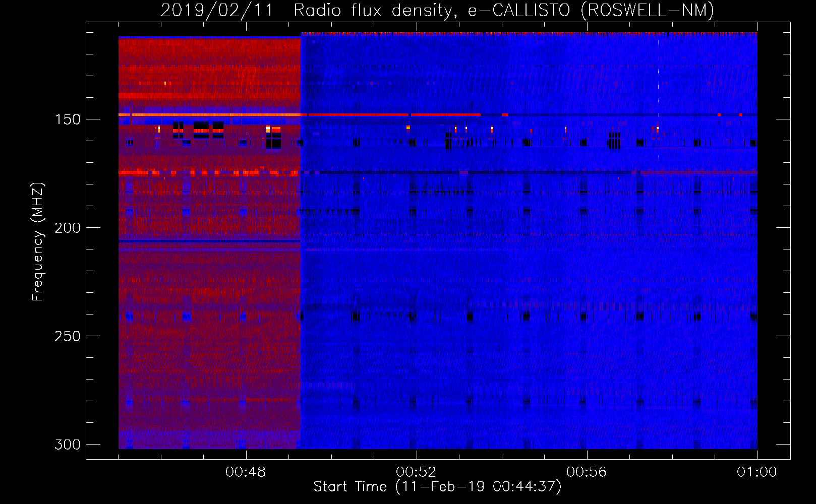Click the 00:56 time tick label

click(587, 472)
